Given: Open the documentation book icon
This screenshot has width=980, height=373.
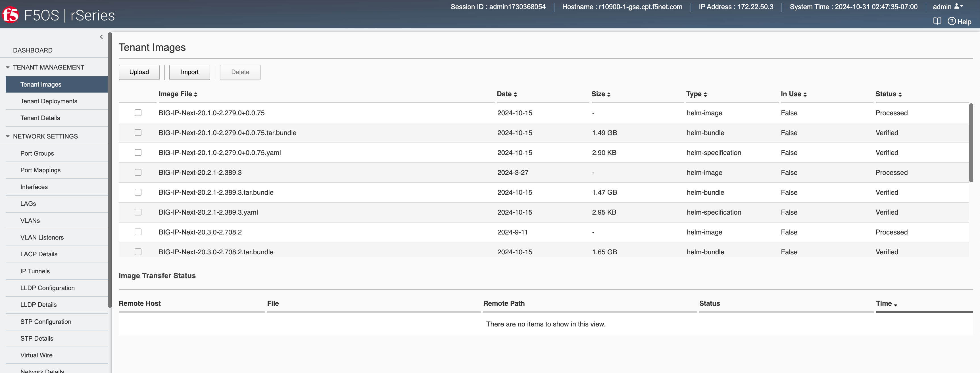Looking at the screenshot, I should coord(937,21).
